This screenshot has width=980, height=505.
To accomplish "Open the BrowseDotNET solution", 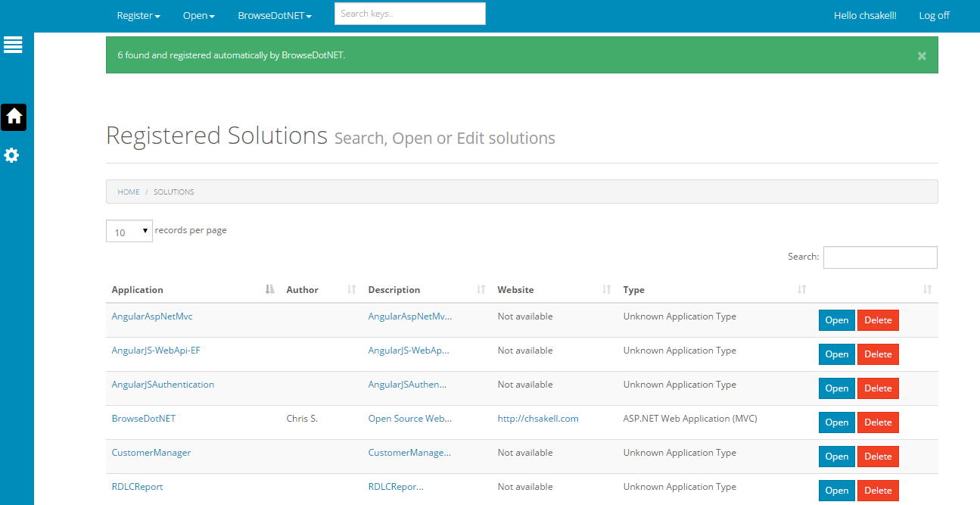I will point(836,422).
